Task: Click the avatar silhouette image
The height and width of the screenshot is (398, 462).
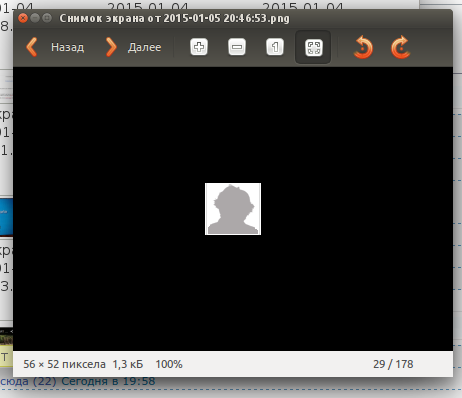Action: (x=233, y=209)
